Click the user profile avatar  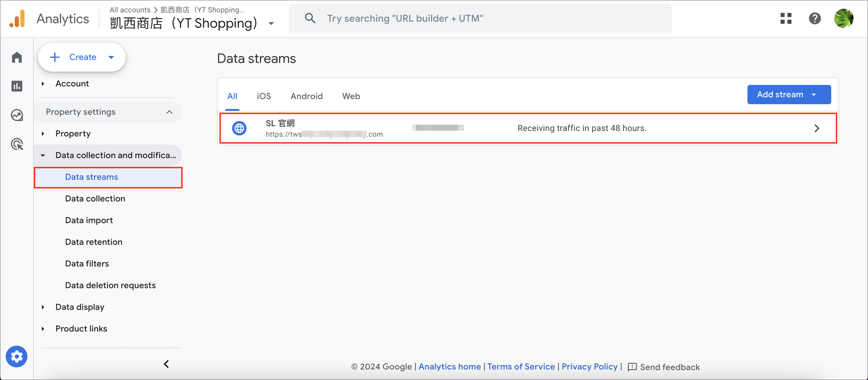[843, 18]
